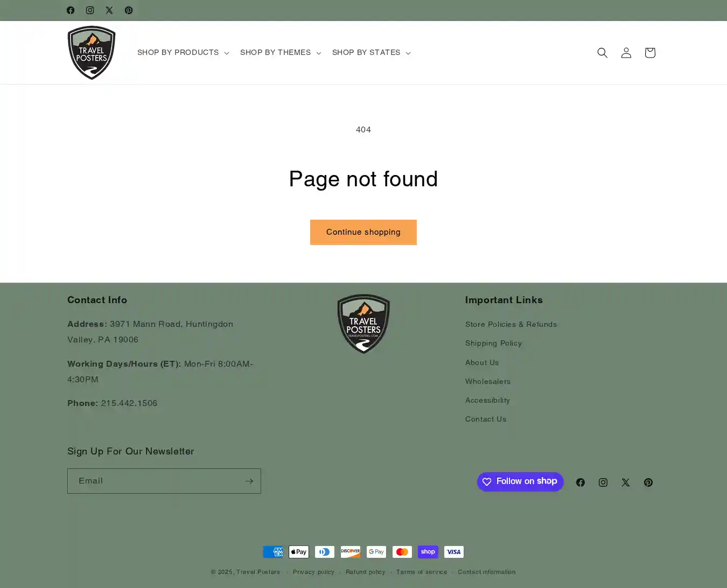Submit newsletter with the arrow icon
Screen dimensions: 727x588
249,481
